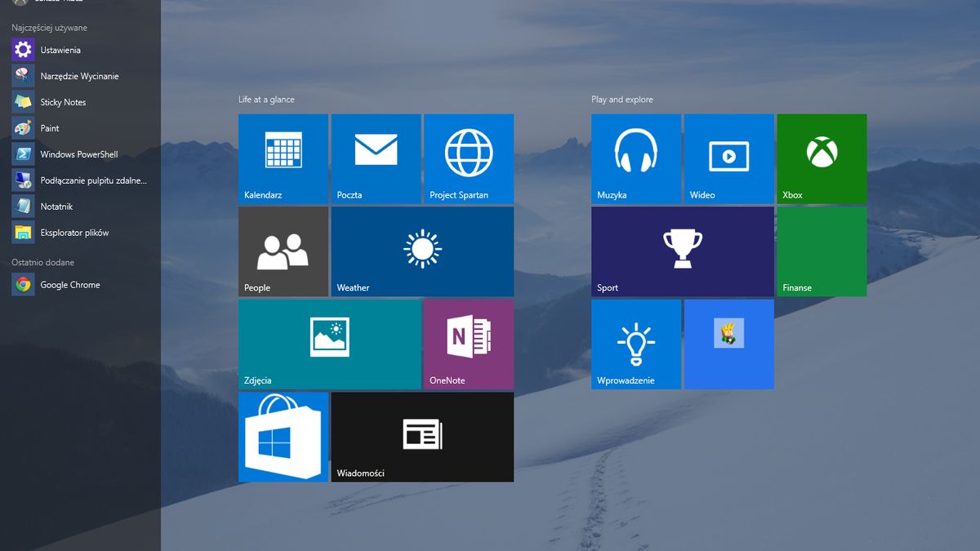Open the Finanse green tile

coord(822,251)
